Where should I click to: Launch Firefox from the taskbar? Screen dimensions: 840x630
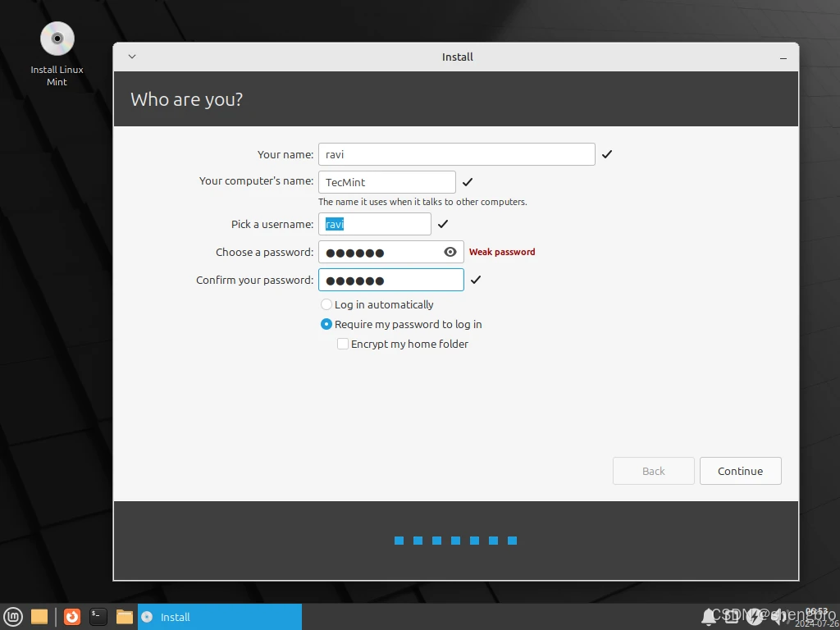(72, 617)
